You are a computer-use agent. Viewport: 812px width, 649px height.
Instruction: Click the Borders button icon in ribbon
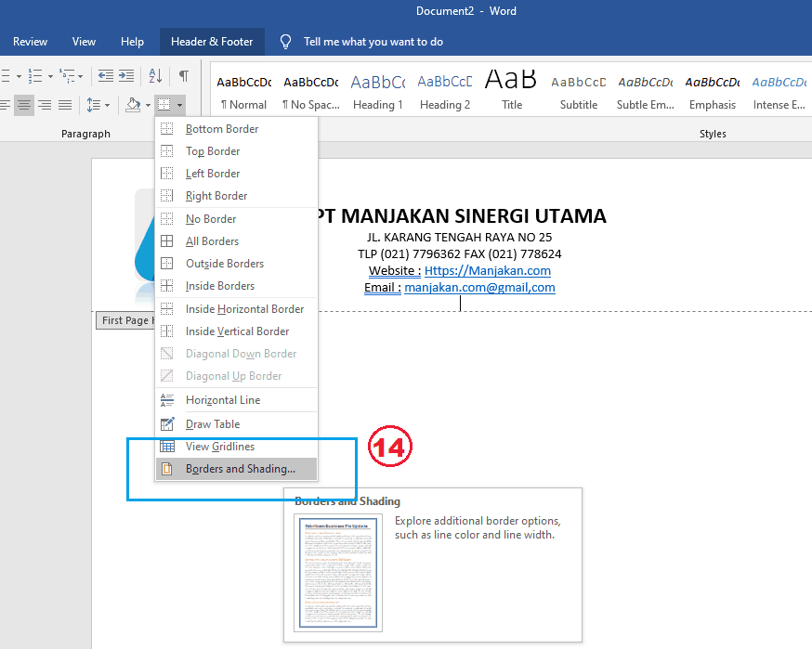click(x=164, y=105)
